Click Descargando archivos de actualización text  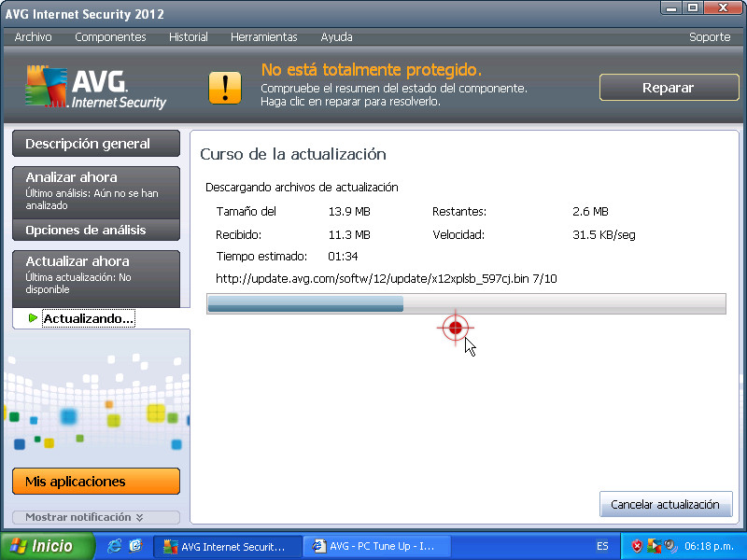[302, 188]
